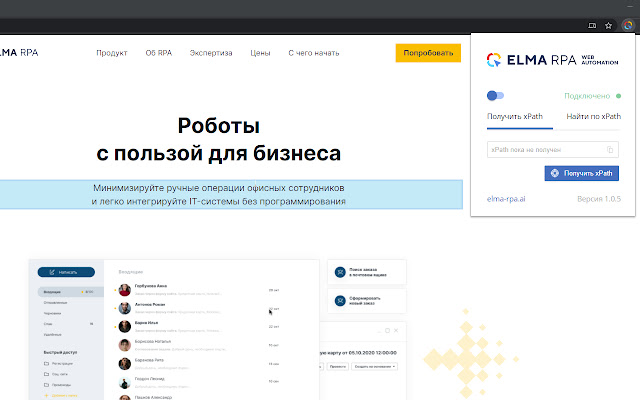Click the ELMA RPA logo in extension popup
The image size is (640, 400).
(x=552, y=60)
